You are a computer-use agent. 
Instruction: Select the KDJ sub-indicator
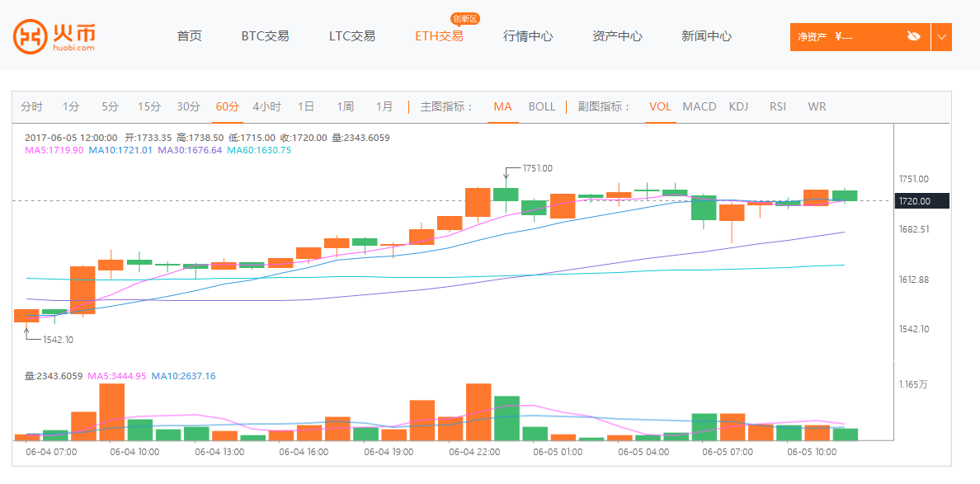738,106
